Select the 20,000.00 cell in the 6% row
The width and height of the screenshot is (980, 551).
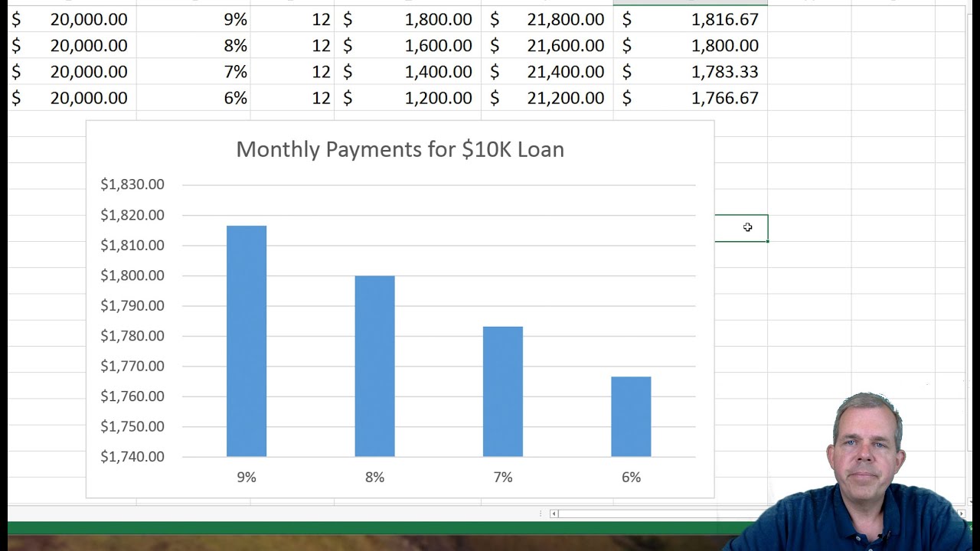pyautogui.click(x=72, y=97)
